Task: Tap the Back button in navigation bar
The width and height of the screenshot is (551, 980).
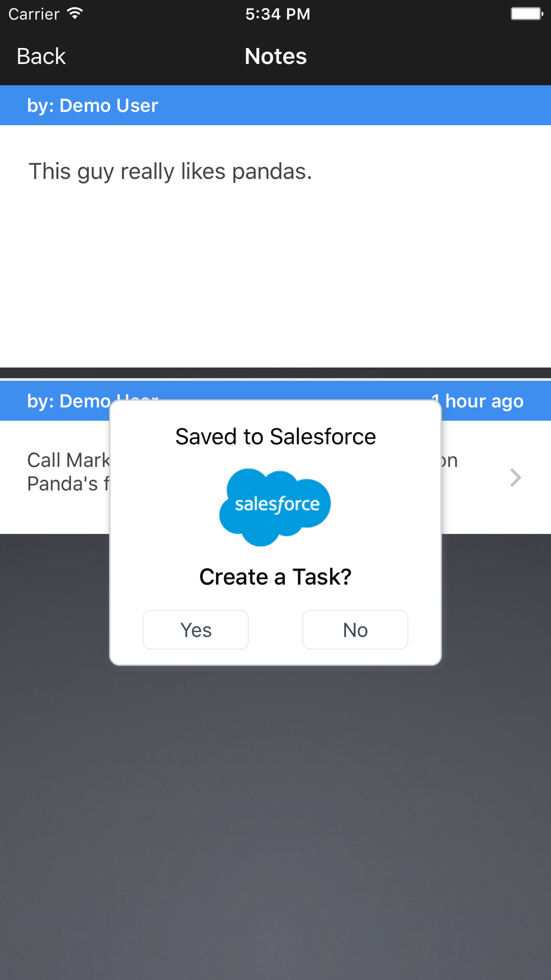Action: point(41,56)
